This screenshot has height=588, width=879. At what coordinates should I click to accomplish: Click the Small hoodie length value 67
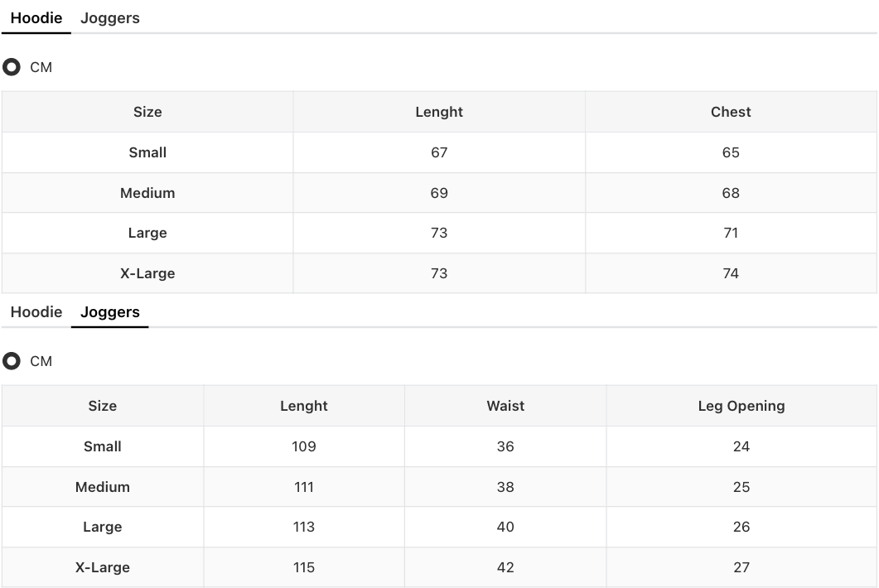439,152
